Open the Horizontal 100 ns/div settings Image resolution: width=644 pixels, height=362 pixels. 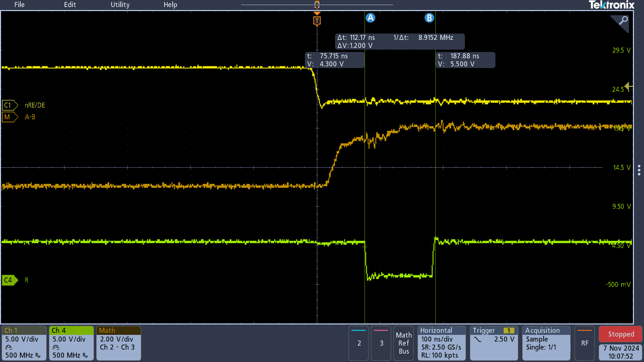(441, 343)
